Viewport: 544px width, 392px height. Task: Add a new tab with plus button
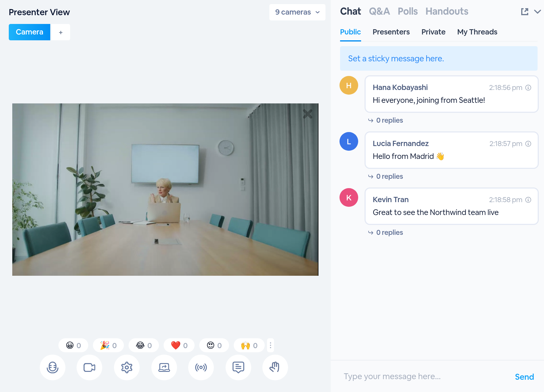(60, 32)
